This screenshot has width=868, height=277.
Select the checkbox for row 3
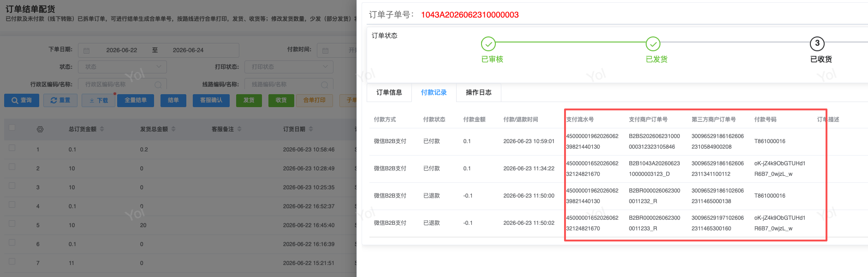[12, 186]
